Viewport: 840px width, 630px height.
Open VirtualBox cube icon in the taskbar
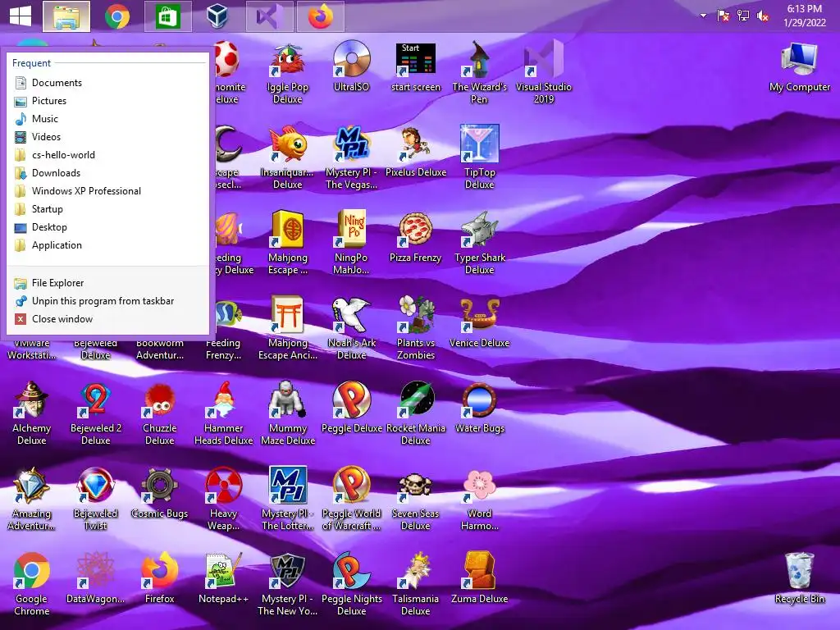click(218, 16)
